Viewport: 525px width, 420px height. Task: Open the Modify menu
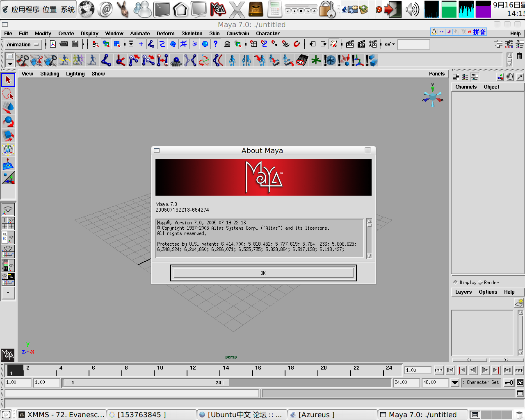[x=43, y=34]
